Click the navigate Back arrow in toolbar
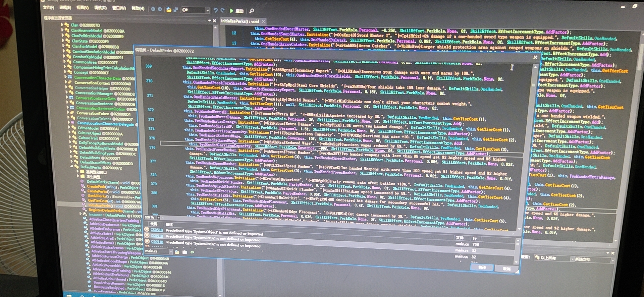Screen dimensions: 644x297 pyautogui.click(x=153, y=9)
